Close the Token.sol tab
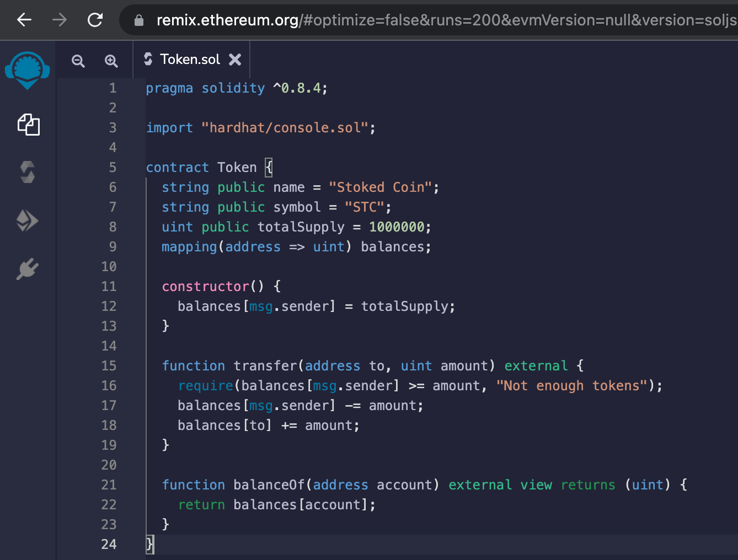The width and height of the screenshot is (738, 560). coord(236,59)
